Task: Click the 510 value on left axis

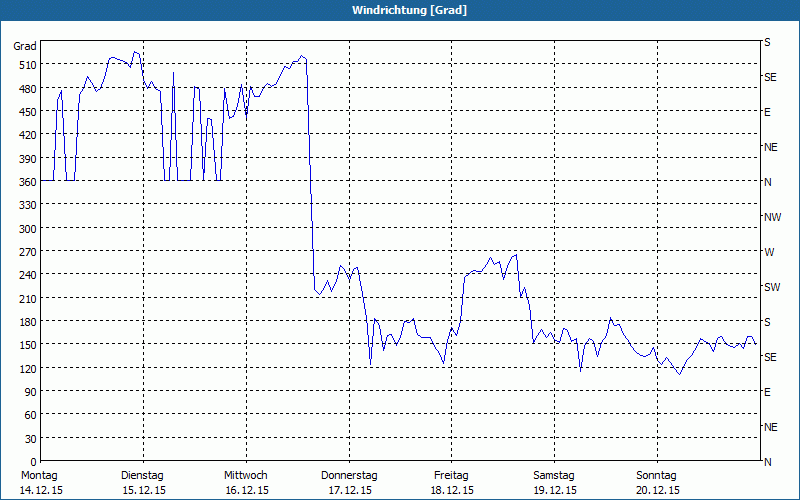Action: [x=28, y=65]
